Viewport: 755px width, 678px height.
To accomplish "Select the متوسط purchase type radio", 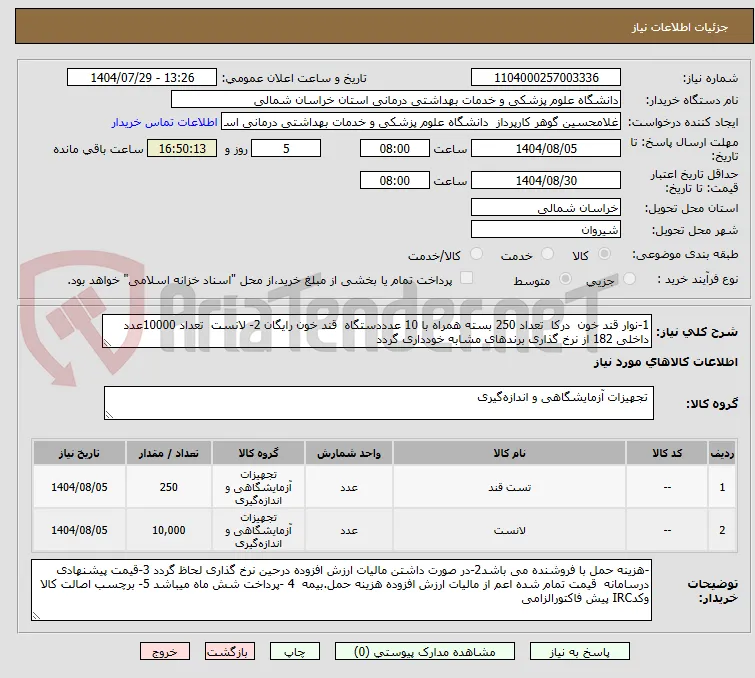I will tap(565, 279).
